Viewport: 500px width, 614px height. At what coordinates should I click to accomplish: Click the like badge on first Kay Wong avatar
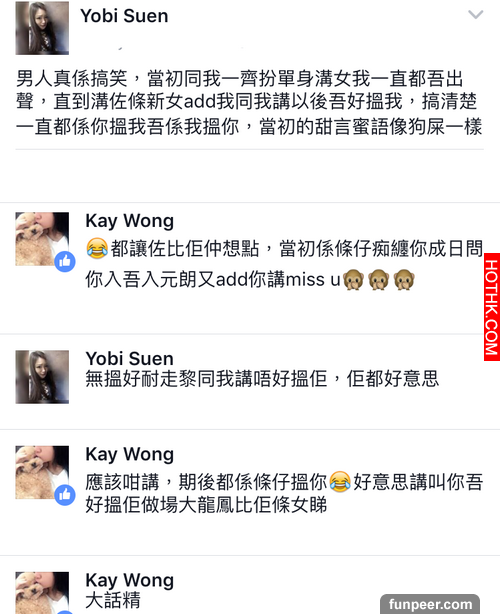click(x=65, y=262)
